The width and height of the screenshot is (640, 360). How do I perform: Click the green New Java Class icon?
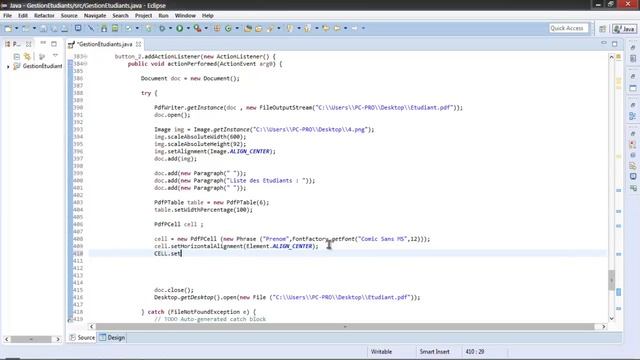pos(228,28)
